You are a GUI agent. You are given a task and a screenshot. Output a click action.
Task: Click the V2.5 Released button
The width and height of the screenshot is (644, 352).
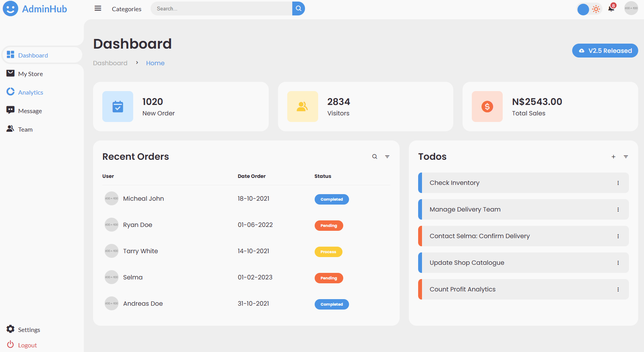605,51
